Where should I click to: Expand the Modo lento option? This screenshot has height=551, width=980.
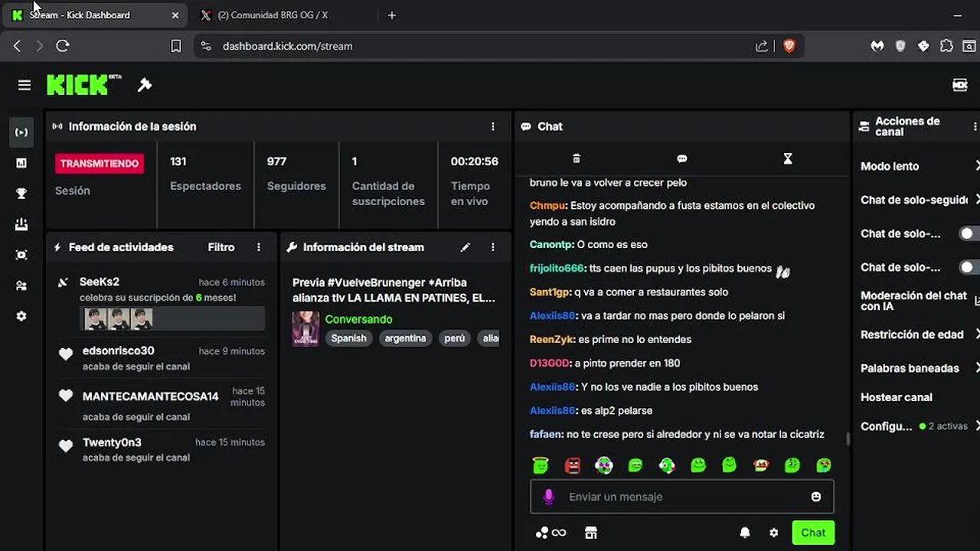pos(919,166)
